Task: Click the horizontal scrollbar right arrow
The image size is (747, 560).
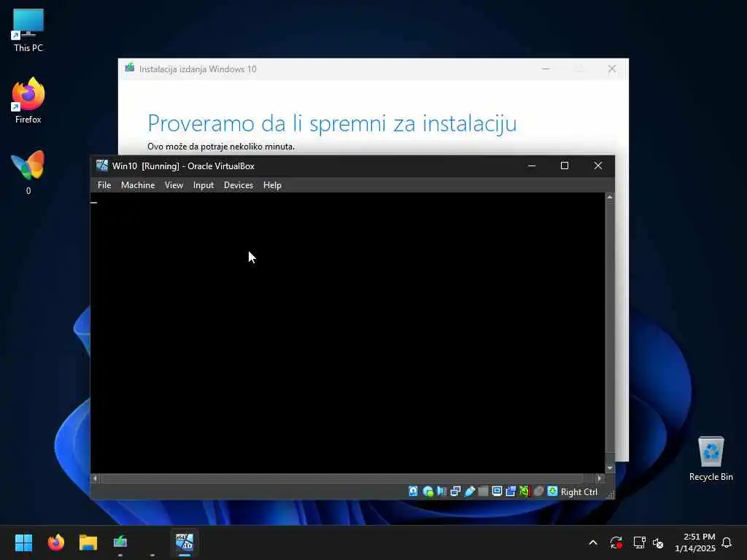Action: click(x=600, y=478)
